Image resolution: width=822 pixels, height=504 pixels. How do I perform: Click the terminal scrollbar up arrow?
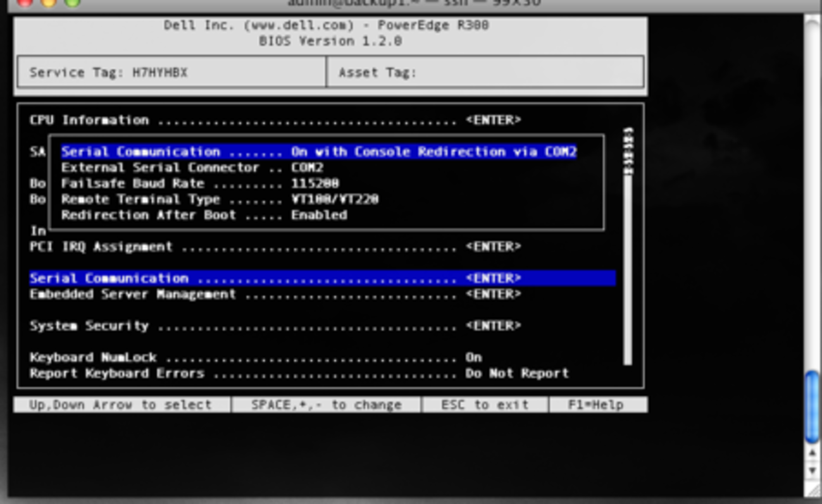(813, 453)
